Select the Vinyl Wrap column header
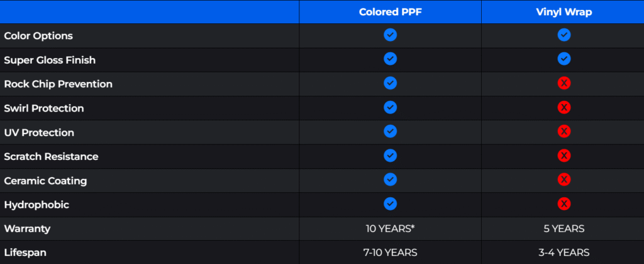The width and height of the screenshot is (644, 264). click(563, 12)
